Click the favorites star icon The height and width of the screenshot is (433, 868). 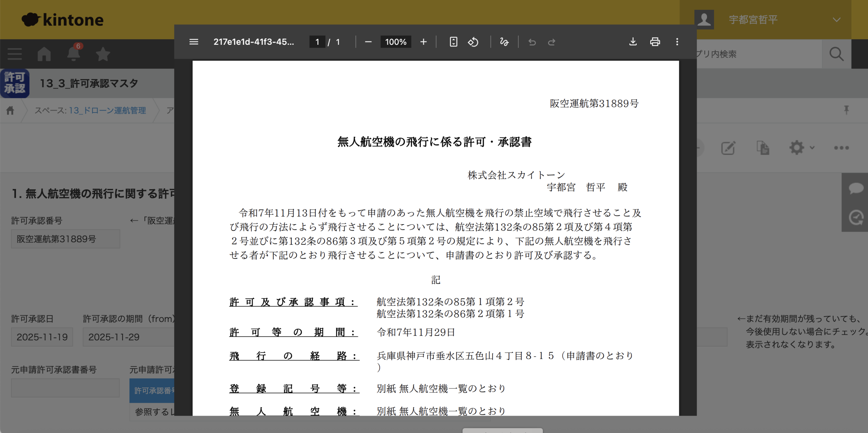coord(103,54)
